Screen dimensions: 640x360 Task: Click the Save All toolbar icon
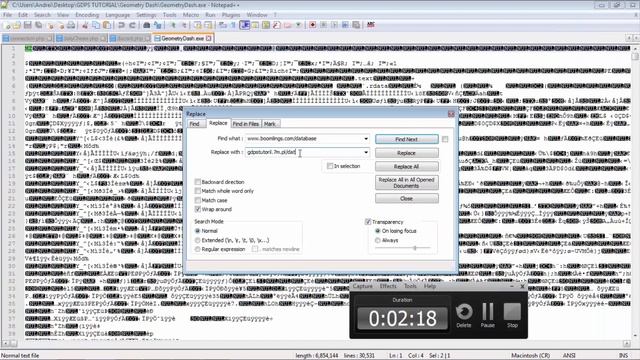(x=38, y=25)
